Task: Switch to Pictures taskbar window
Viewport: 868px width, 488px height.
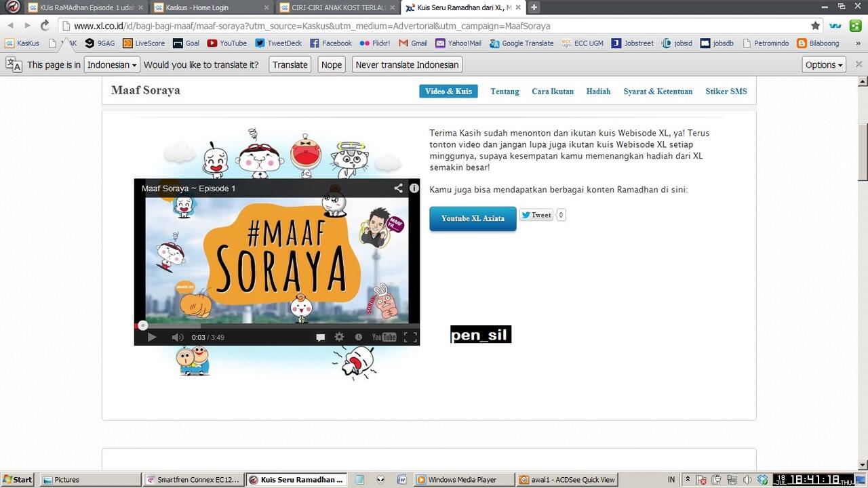Action: click(91, 479)
